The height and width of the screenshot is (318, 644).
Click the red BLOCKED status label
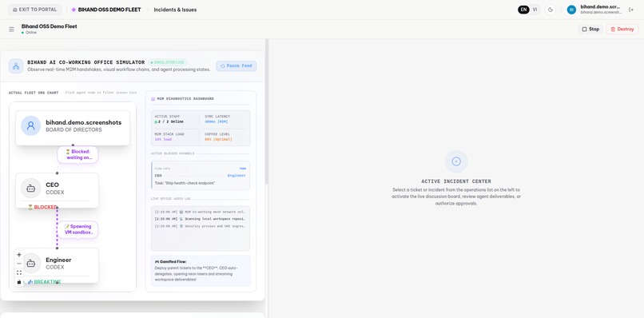(42, 207)
